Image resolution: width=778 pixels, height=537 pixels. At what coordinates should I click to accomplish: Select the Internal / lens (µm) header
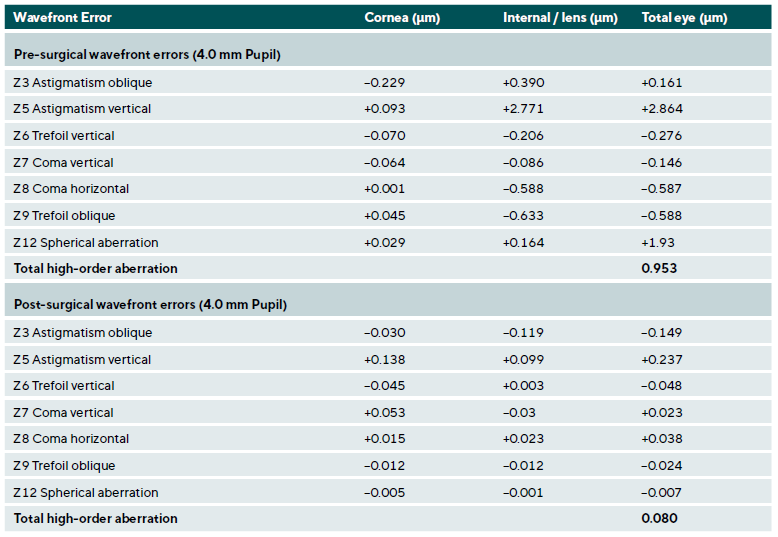point(560,18)
